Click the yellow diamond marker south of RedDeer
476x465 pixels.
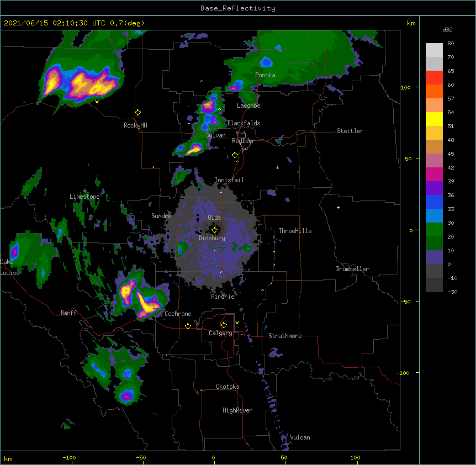pos(235,155)
